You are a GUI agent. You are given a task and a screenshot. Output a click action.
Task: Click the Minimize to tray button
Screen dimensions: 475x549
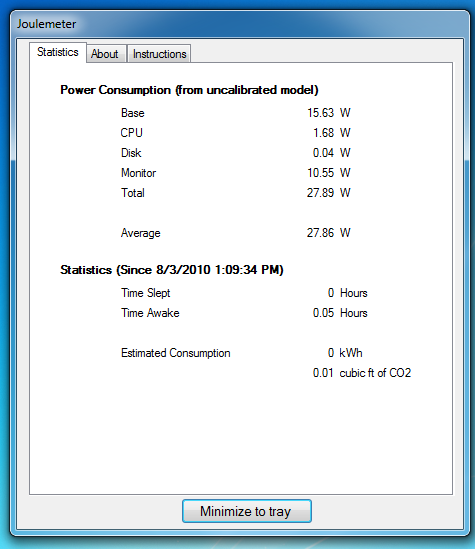(247, 511)
